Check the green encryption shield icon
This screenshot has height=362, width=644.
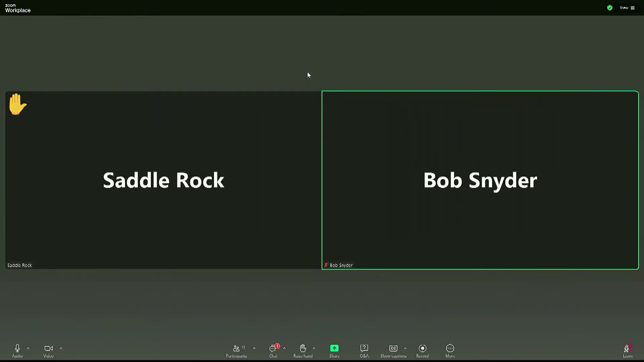pos(610,8)
